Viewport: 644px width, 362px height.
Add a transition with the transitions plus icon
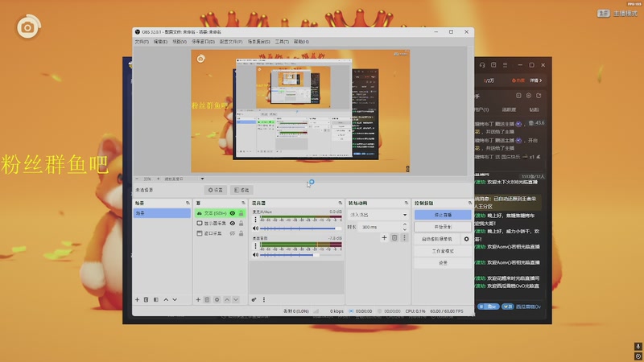click(x=384, y=237)
